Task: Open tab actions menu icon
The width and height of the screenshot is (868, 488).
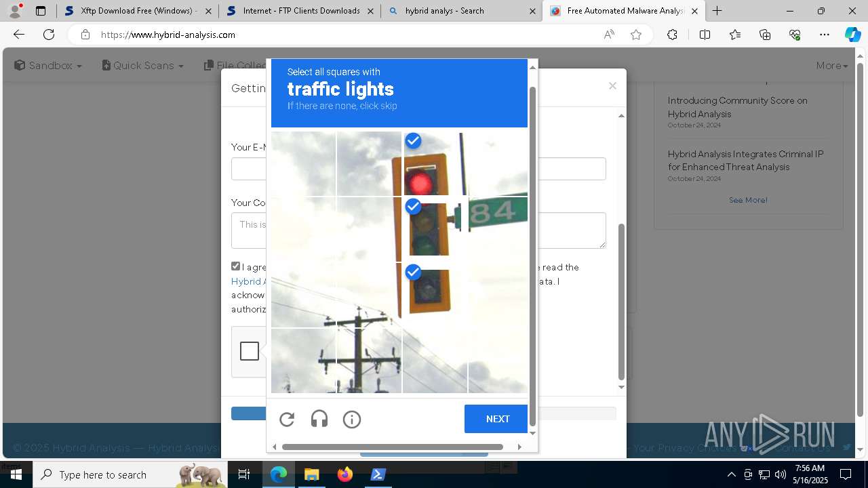Action: tap(41, 11)
